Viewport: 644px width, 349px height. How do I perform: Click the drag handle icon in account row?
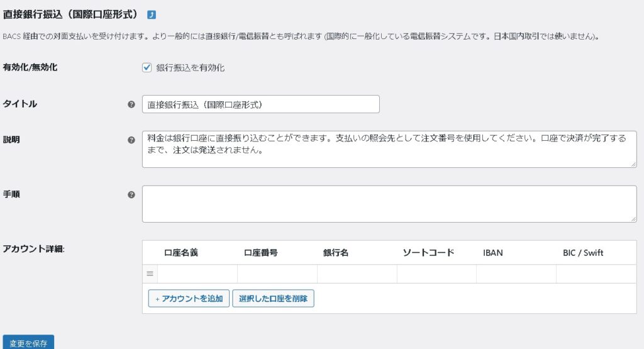(150, 274)
